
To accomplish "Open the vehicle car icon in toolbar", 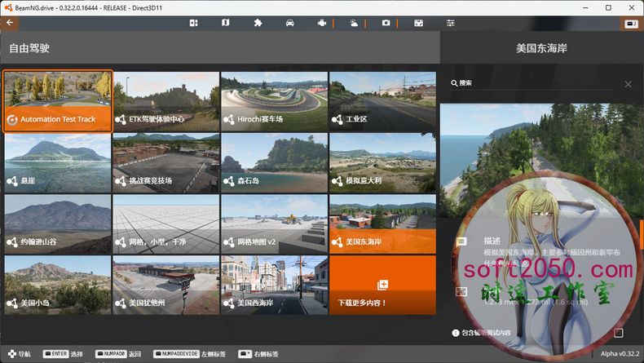I will point(289,23).
